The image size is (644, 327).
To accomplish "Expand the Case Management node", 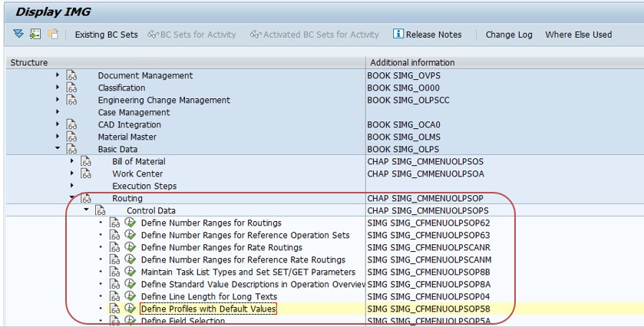I will [58, 112].
